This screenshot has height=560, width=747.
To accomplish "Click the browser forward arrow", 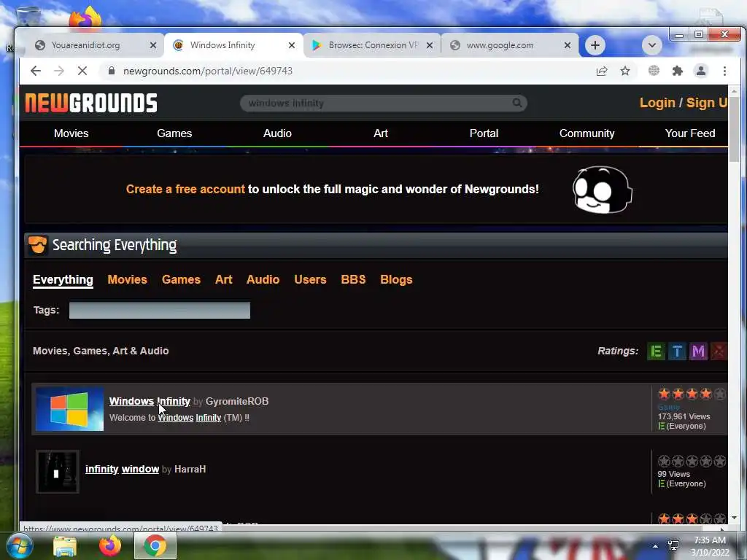I will pyautogui.click(x=59, y=71).
